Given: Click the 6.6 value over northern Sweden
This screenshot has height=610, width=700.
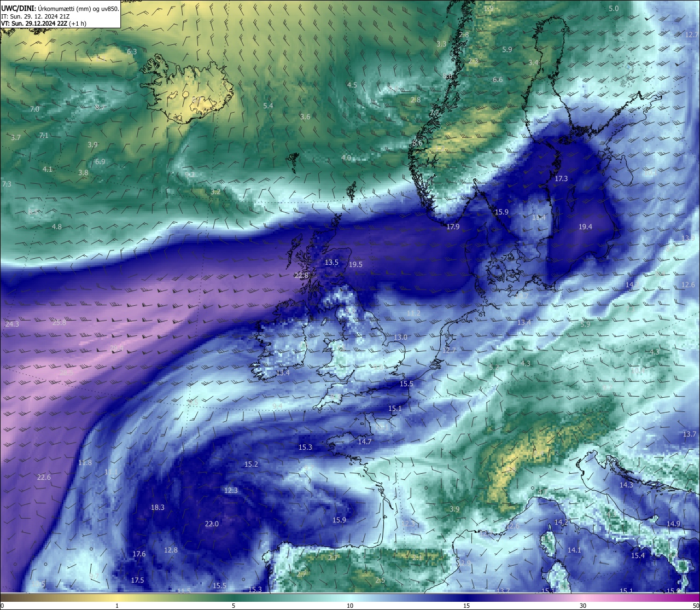Looking at the screenshot, I should point(498,79).
